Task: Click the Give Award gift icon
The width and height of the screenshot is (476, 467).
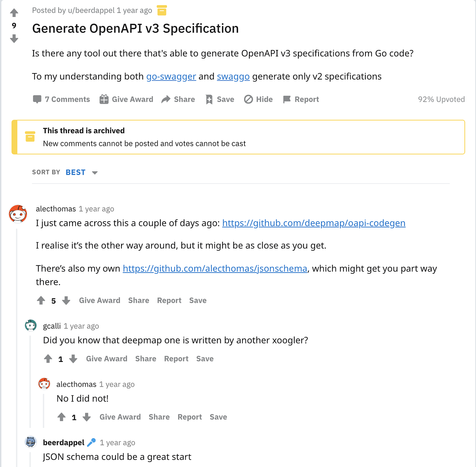Action: (104, 99)
